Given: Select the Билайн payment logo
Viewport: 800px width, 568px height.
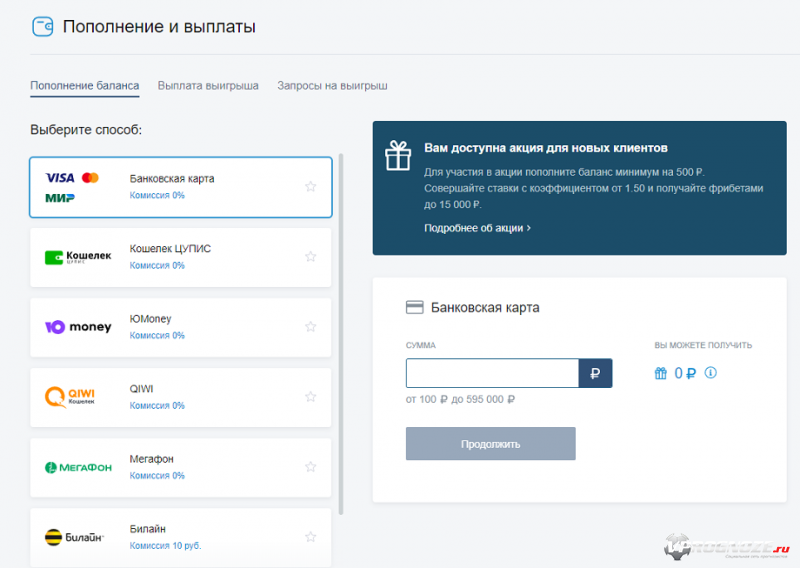Looking at the screenshot, I should point(74,537).
